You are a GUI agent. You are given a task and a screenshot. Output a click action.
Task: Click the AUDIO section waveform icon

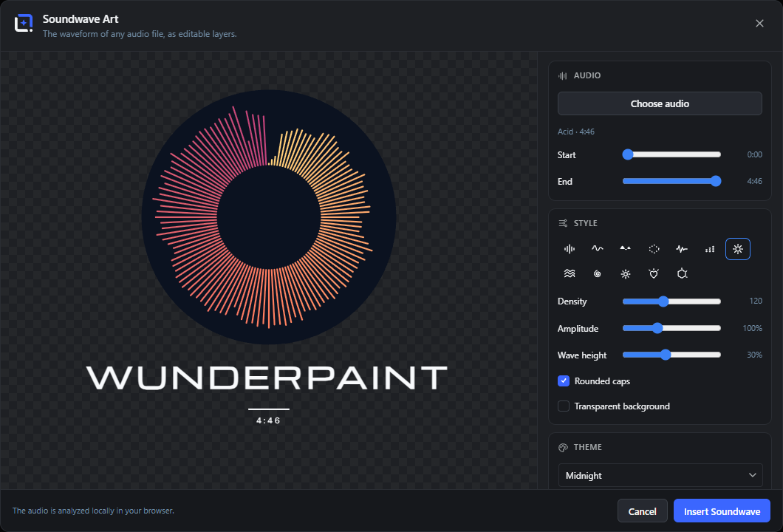(563, 76)
